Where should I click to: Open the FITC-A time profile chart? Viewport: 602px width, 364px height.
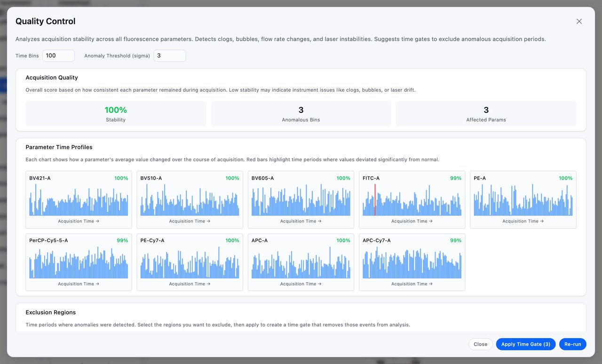tap(412, 199)
